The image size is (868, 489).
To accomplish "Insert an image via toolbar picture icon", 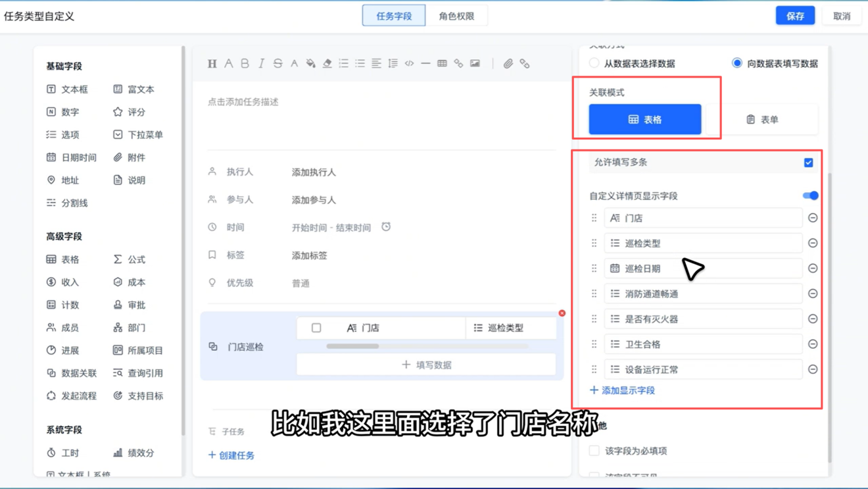I will tap(475, 64).
